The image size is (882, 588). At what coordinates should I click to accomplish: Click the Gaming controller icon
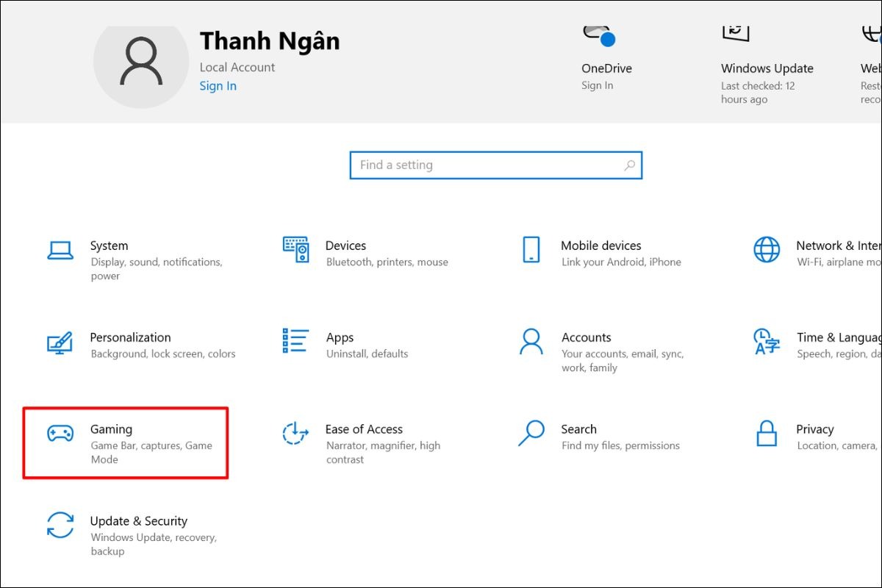coord(60,434)
